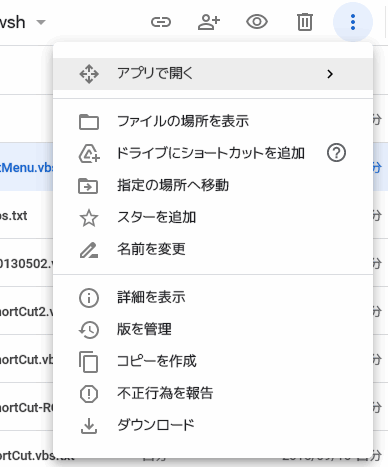
Task: Click the move-to folder arrow icon
Action: [x=88, y=186]
